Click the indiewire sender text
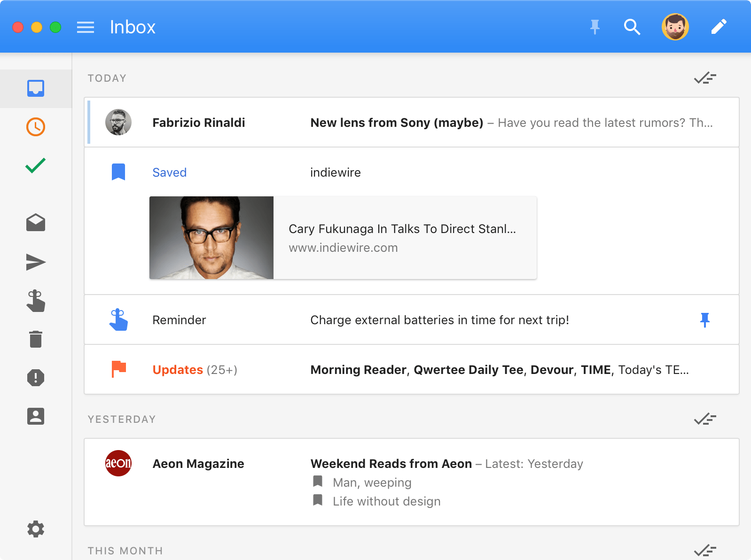Image resolution: width=751 pixels, height=560 pixels. tap(336, 172)
